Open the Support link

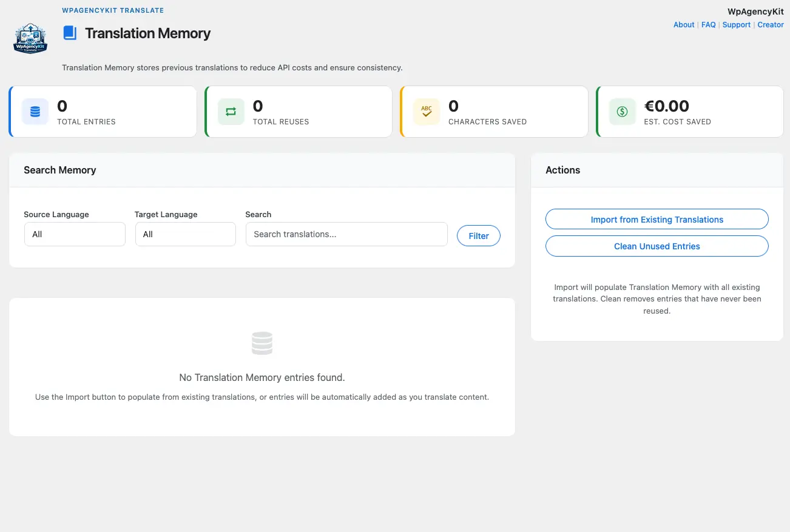pos(737,25)
